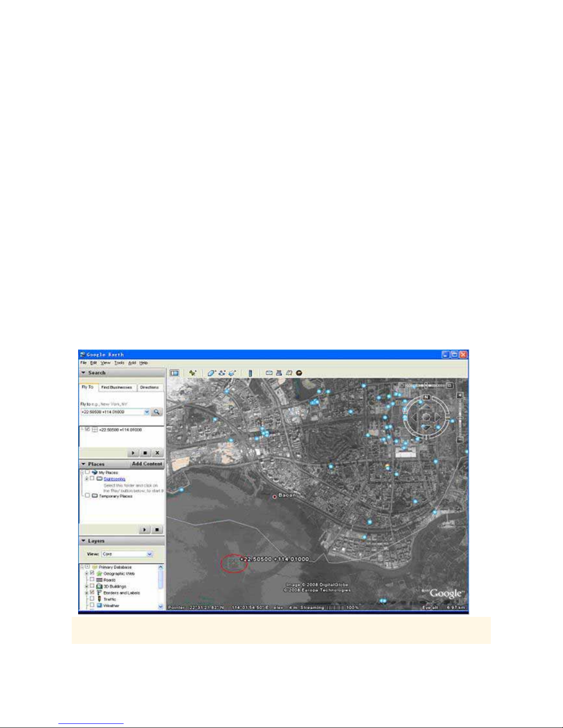The height and width of the screenshot is (728, 563).
Task: Click the Add Image Overlay toolbar icon
Action: (233, 373)
